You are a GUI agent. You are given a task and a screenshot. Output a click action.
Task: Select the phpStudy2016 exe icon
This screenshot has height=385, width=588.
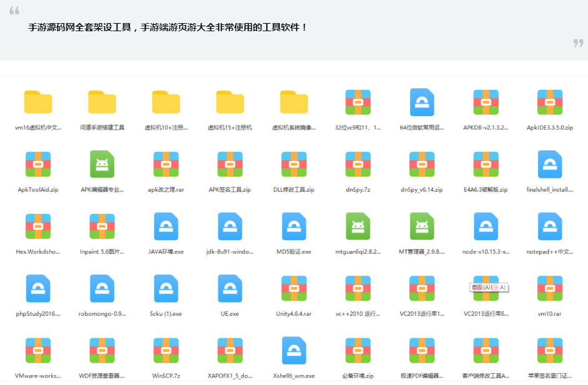coord(38,289)
